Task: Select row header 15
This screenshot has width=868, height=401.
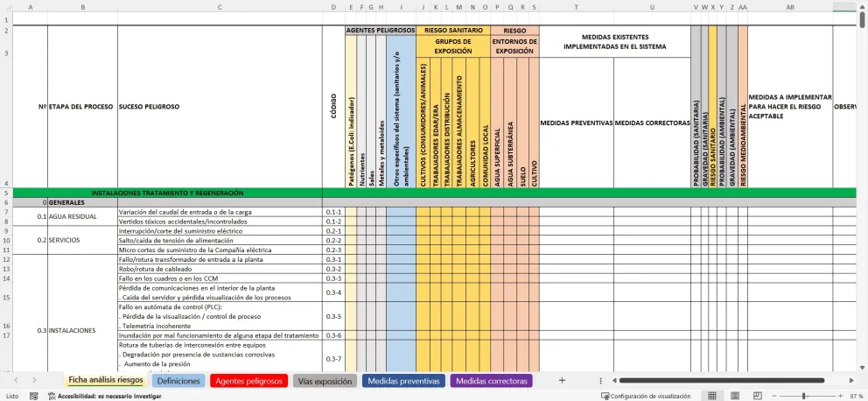Action: [6, 292]
